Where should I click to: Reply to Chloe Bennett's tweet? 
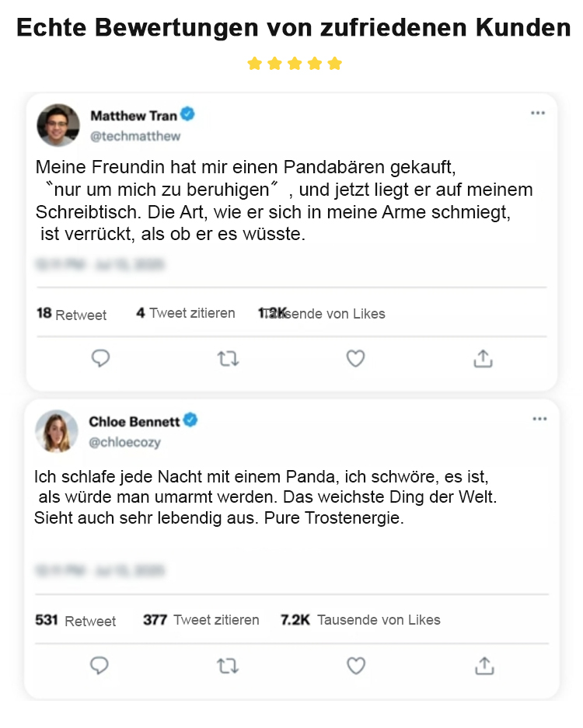99,666
